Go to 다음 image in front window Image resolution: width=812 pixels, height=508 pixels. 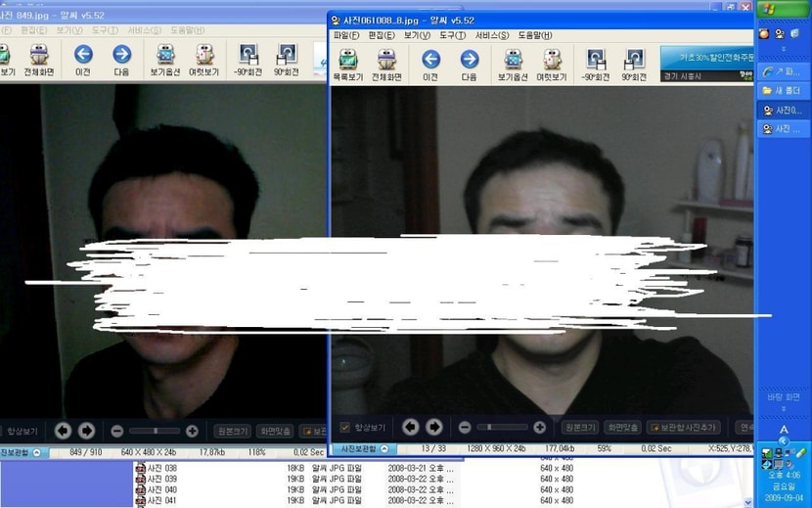[470, 66]
